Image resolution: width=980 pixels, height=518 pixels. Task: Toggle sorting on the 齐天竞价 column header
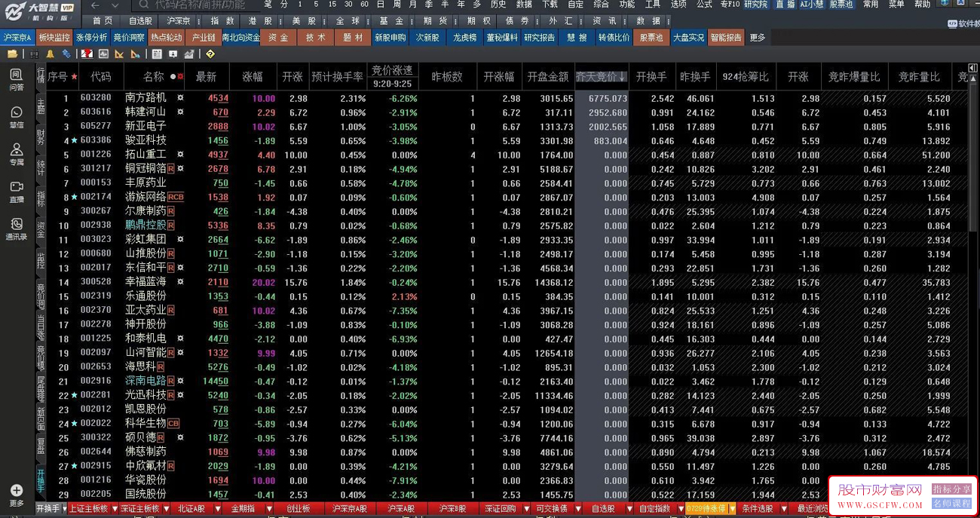click(x=601, y=75)
